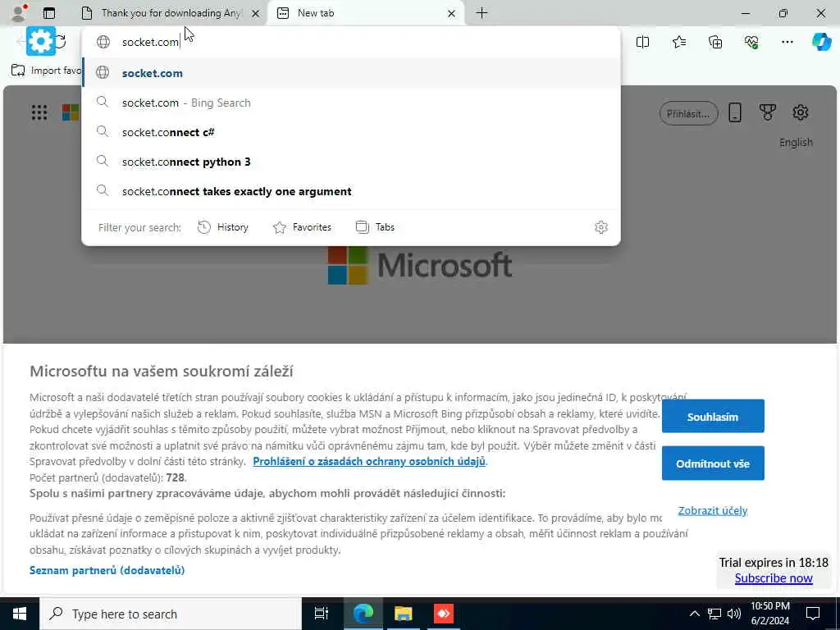Pick socket.connect takes exactly one argument
Viewport: 840px width, 630px height.
click(351, 190)
